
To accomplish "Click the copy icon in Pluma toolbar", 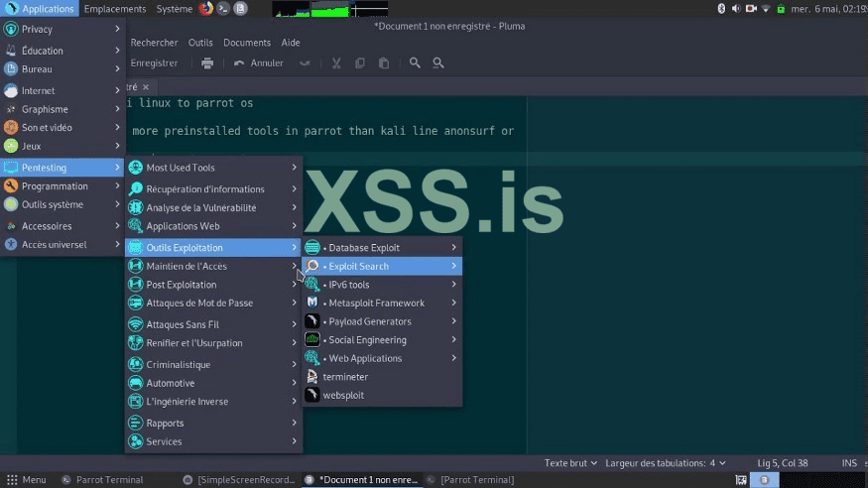I will tap(360, 63).
